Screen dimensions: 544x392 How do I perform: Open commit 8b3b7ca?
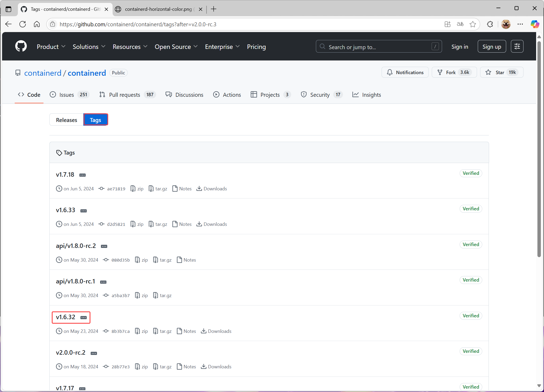point(116,331)
